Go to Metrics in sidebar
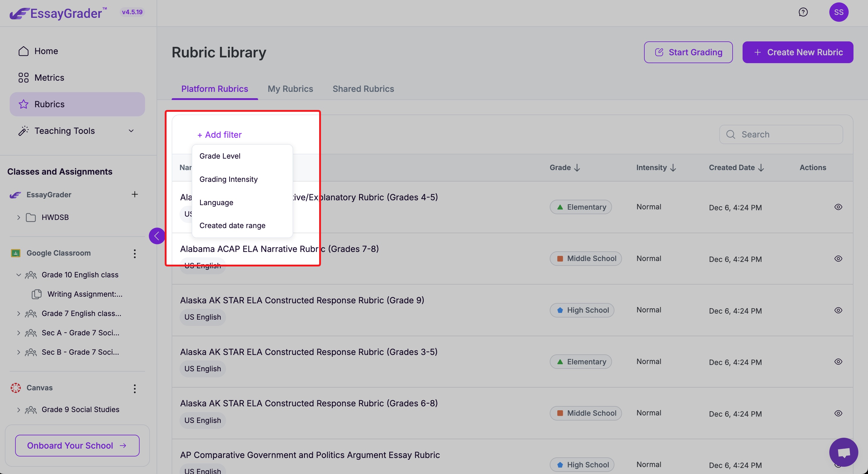The image size is (868, 474). pos(49,77)
